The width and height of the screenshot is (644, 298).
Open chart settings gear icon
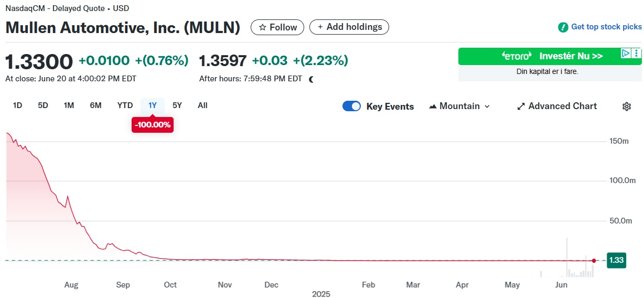point(626,107)
